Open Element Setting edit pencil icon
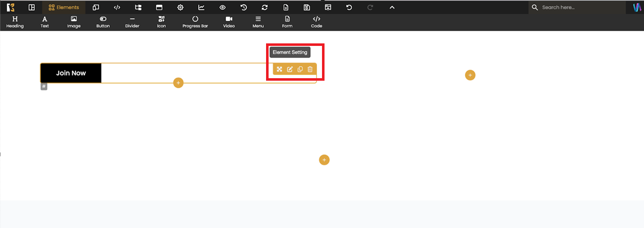644x228 pixels. pos(290,69)
